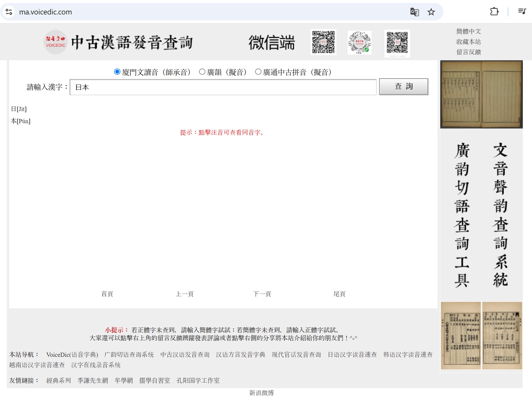This screenshot has width=532, height=402.
Task: Open the media controls icon in toolbar
Action: pyautogui.click(x=522, y=12)
